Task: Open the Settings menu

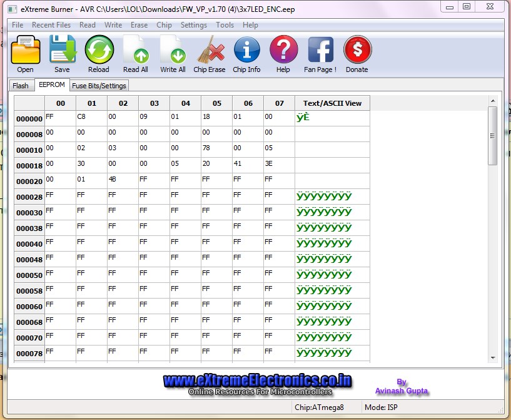Action: (x=193, y=25)
